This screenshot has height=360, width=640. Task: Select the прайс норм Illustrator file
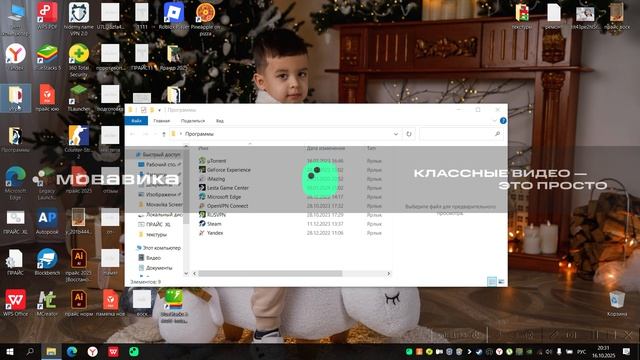[x=78, y=302]
